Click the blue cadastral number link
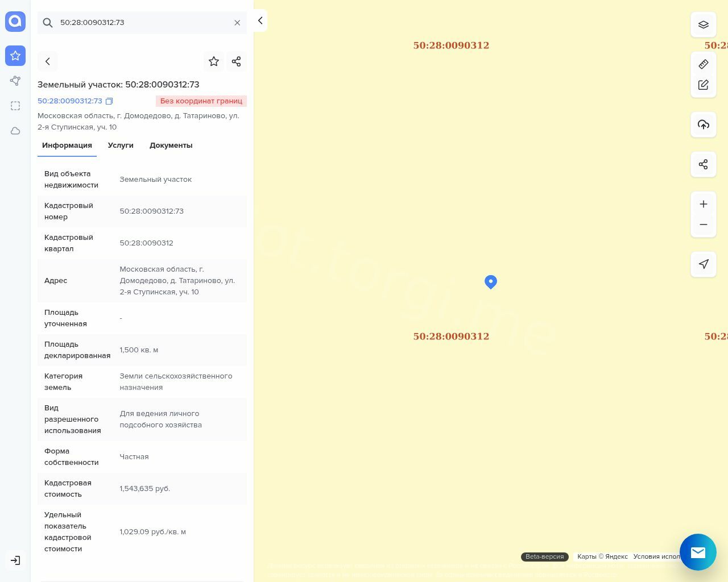 pos(69,101)
